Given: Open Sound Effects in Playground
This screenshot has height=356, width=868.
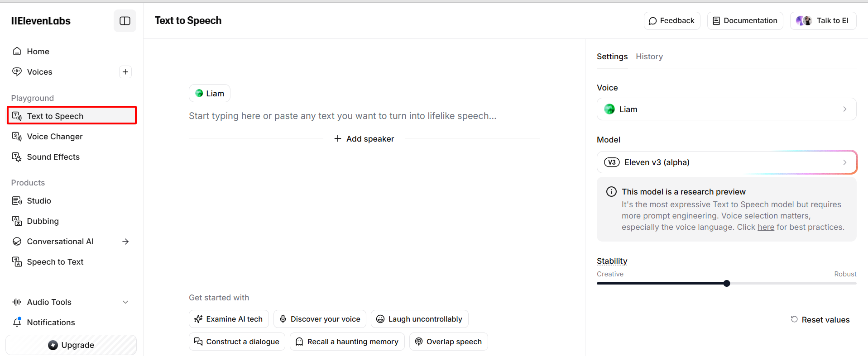Looking at the screenshot, I should (x=53, y=157).
